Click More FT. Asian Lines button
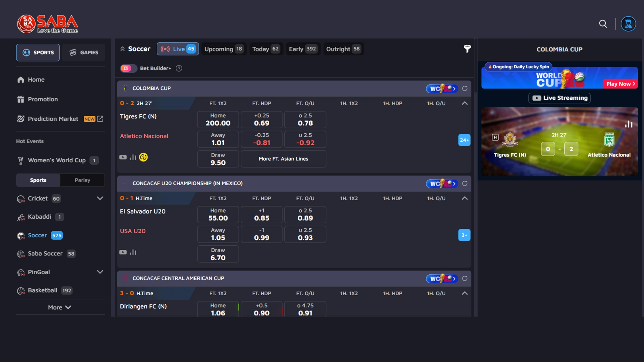The width and height of the screenshot is (644, 362). coord(283,159)
